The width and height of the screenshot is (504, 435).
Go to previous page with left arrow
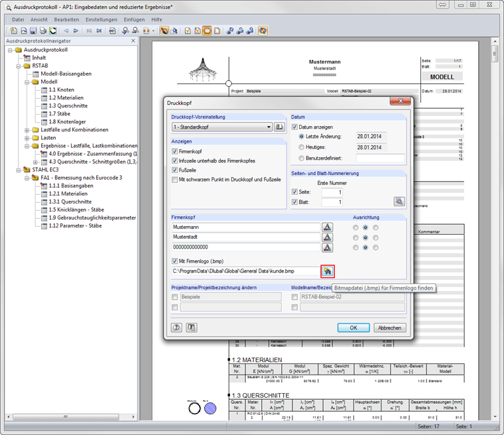click(x=66, y=31)
